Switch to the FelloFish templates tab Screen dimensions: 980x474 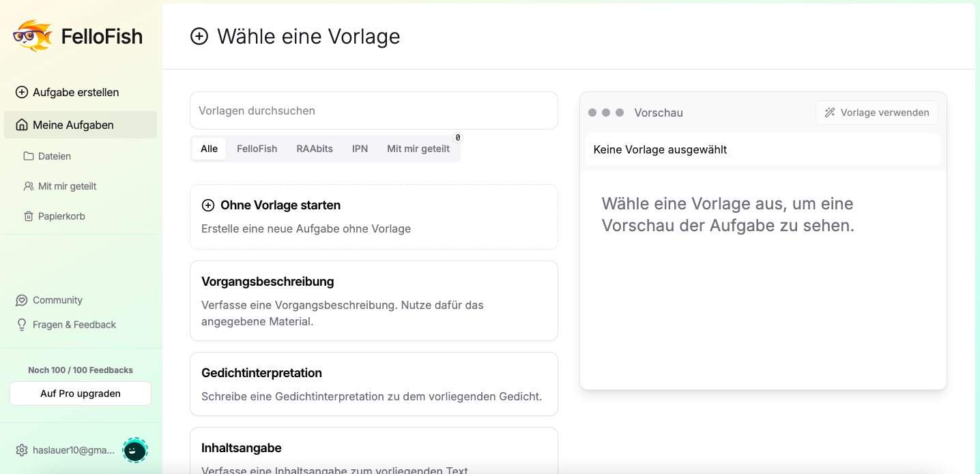point(257,149)
